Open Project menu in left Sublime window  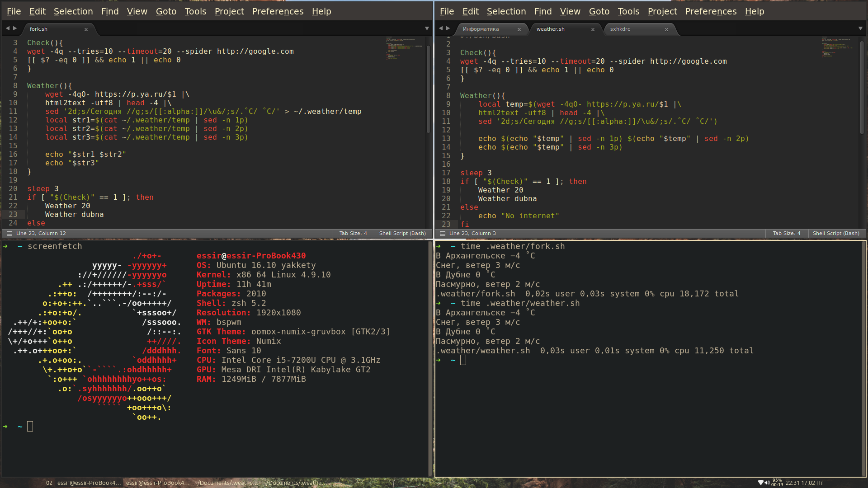(x=229, y=11)
